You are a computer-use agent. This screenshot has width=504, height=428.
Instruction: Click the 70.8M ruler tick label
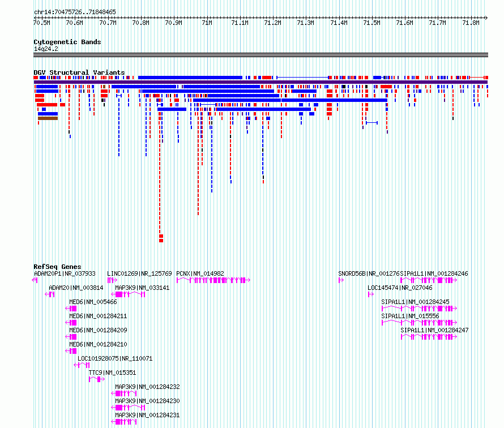pyautogui.click(x=141, y=23)
